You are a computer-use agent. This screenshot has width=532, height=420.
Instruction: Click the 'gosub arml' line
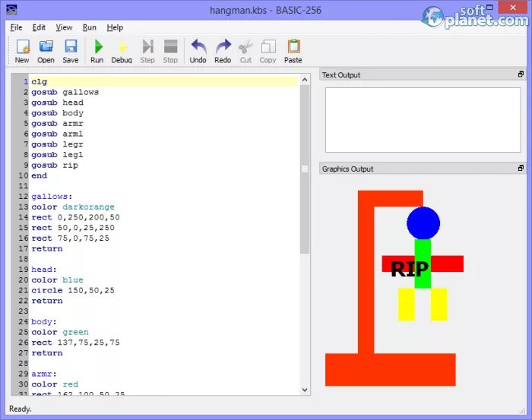coord(57,134)
